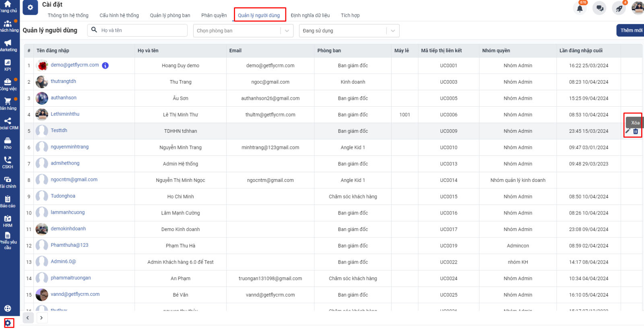Click the 'Thêm mới' button
This screenshot has height=330, width=644.
631,30
